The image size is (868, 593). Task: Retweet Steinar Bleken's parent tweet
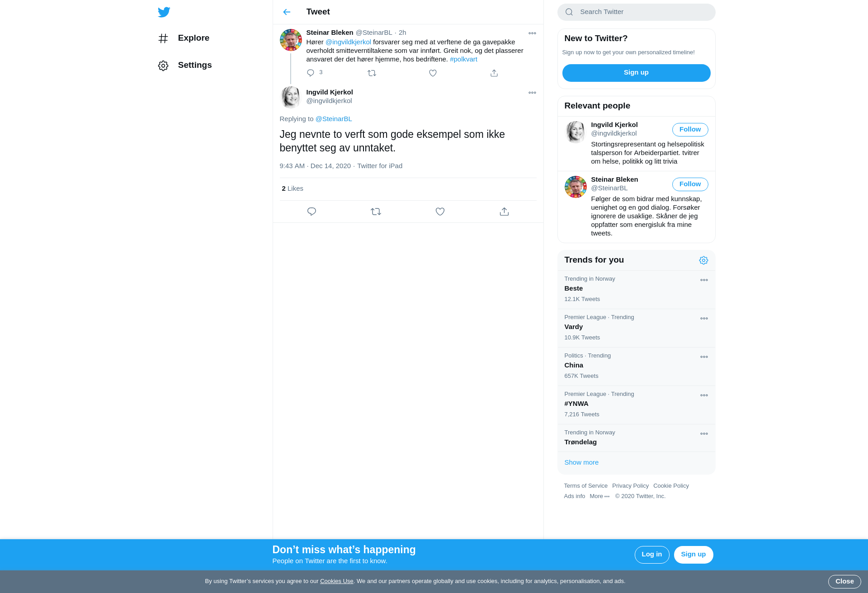click(x=372, y=73)
